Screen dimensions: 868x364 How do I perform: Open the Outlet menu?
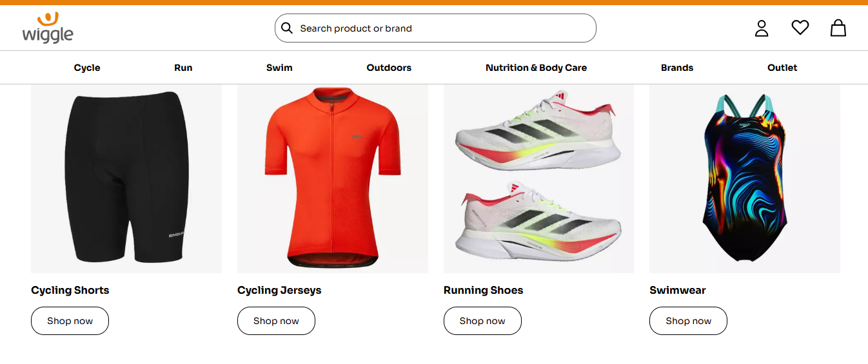click(x=782, y=68)
